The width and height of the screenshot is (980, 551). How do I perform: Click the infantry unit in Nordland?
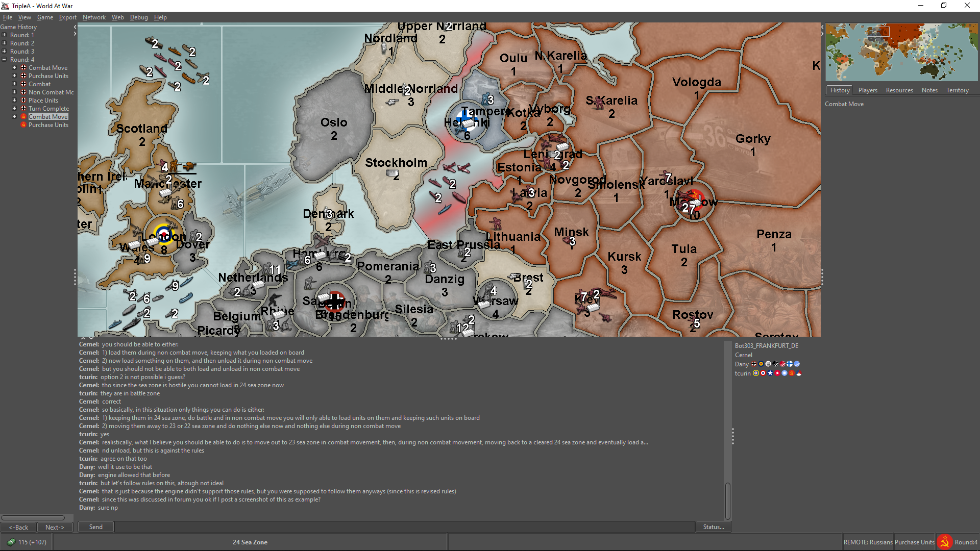[x=384, y=48]
